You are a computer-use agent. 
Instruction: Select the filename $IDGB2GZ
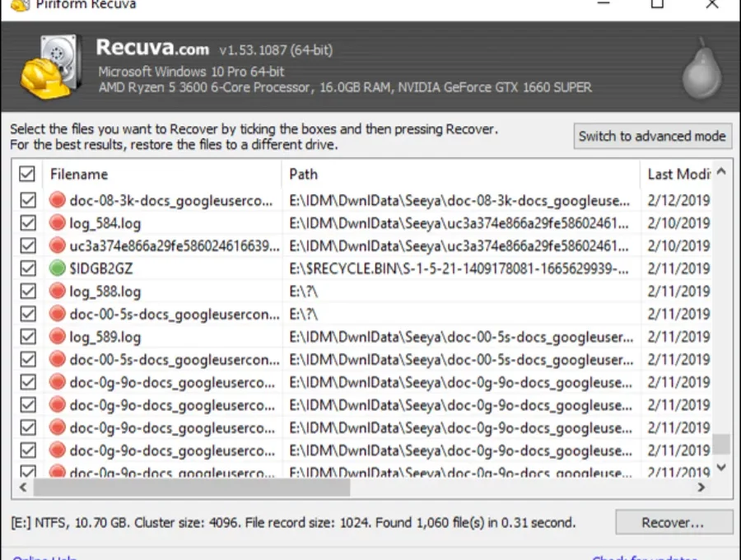click(x=101, y=268)
